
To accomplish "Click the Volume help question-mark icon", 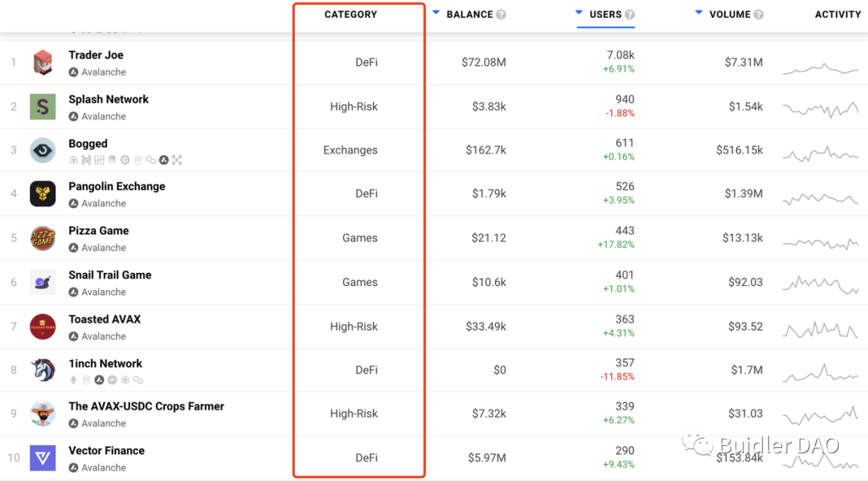I will pos(759,15).
